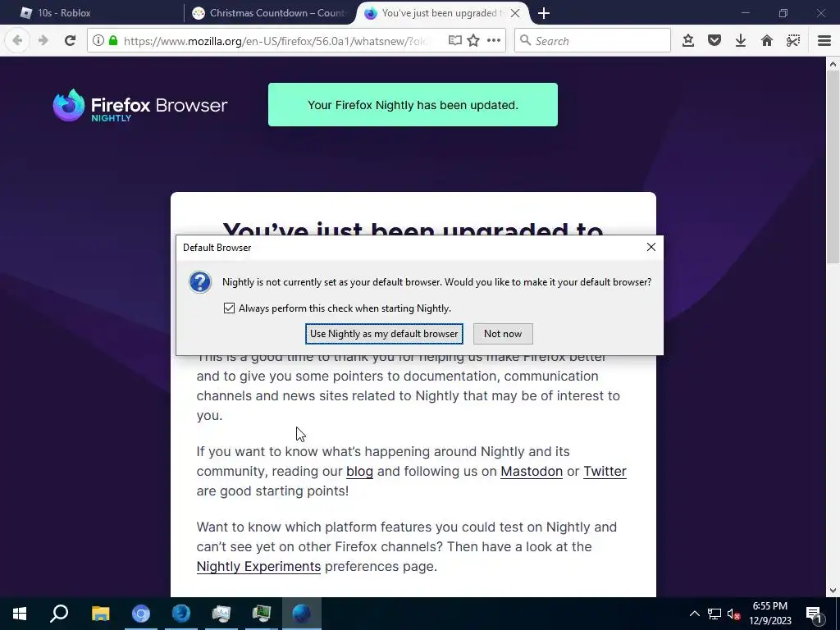Open a new tab with plus button
Viewport: 840px width, 630px height.
pyautogui.click(x=544, y=13)
